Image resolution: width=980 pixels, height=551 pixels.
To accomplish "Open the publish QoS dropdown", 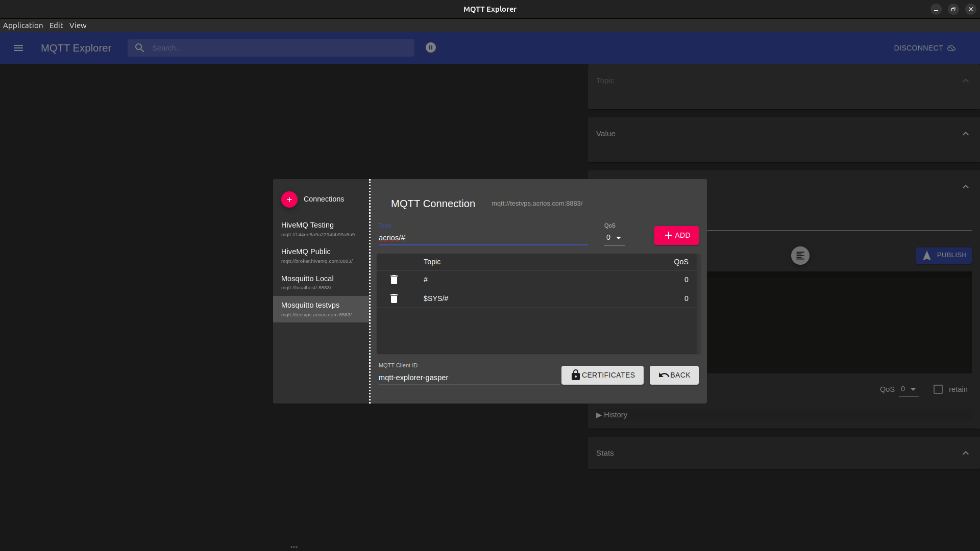I will pyautogui.click(x=908, y=389).
